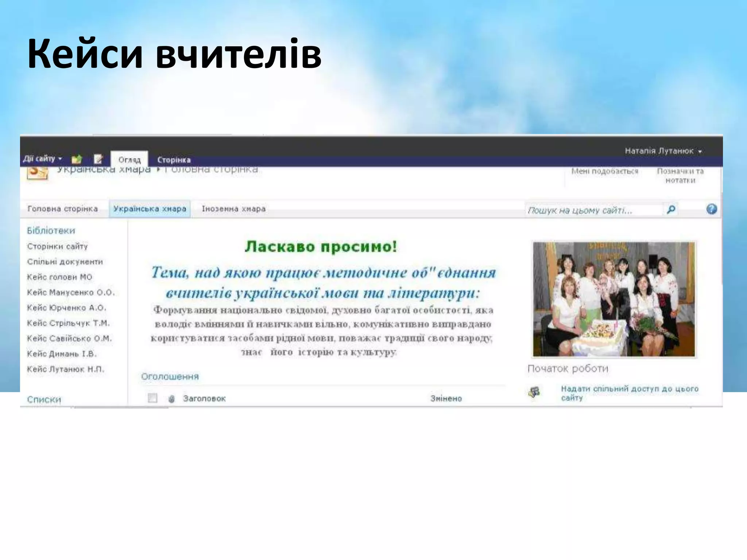Sort by the Заголовок column header
The height and width of the screenshot is (560, 747).
tap(204, 398)
